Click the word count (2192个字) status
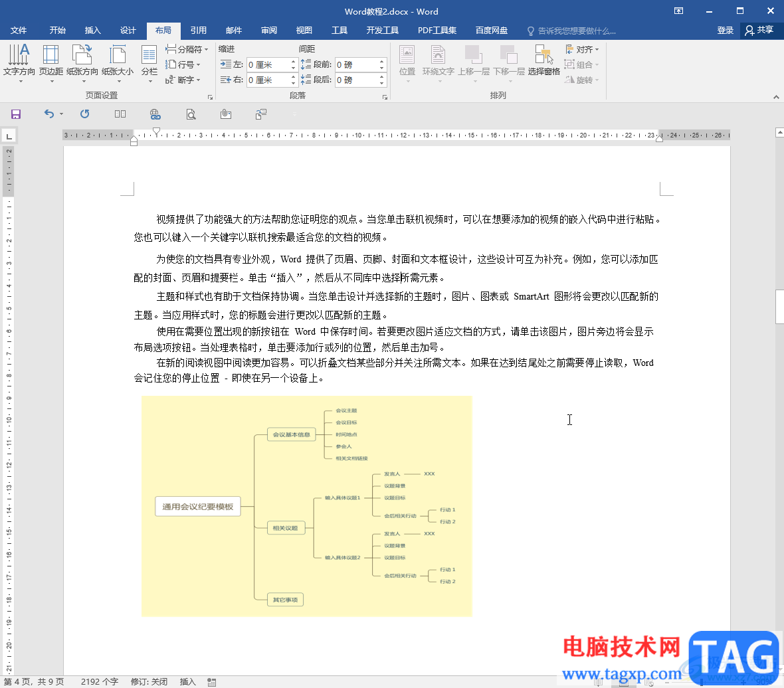This screenshot has height=688, width=784. click(100, 681)
